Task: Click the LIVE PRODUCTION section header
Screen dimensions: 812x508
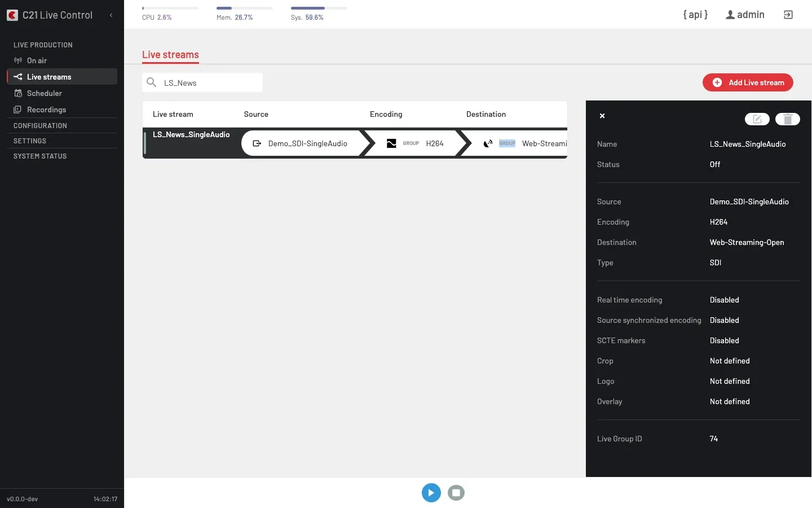Action: tap(43, 45)
